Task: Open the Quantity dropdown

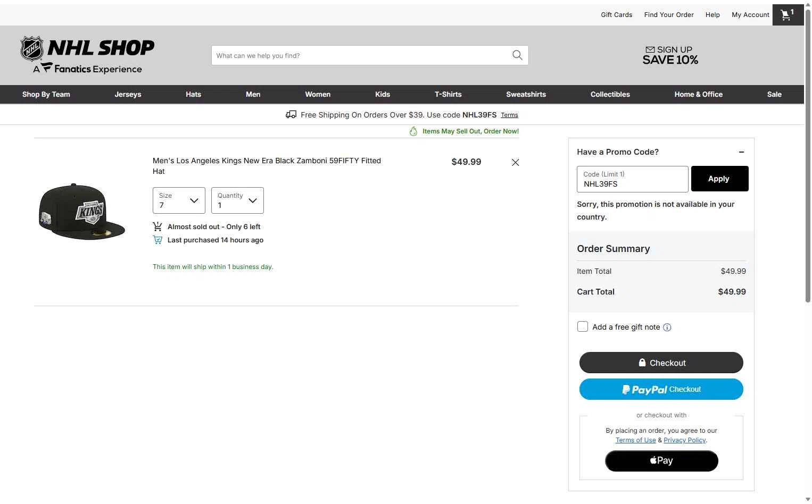Action: pyautogui.click(x=237, y=200)
